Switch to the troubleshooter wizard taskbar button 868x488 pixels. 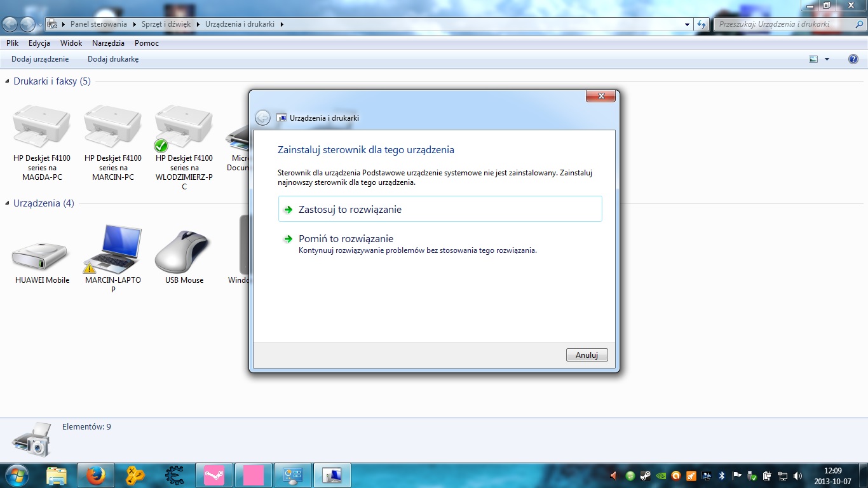click(332, 475)
